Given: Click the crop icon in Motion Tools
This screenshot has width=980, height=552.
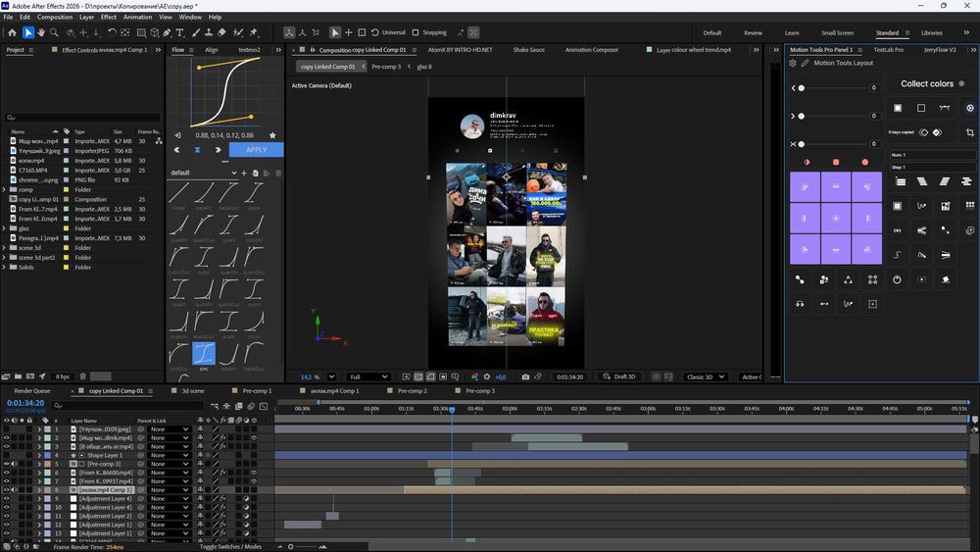Looking at the screenshot, I should point(970,132).
